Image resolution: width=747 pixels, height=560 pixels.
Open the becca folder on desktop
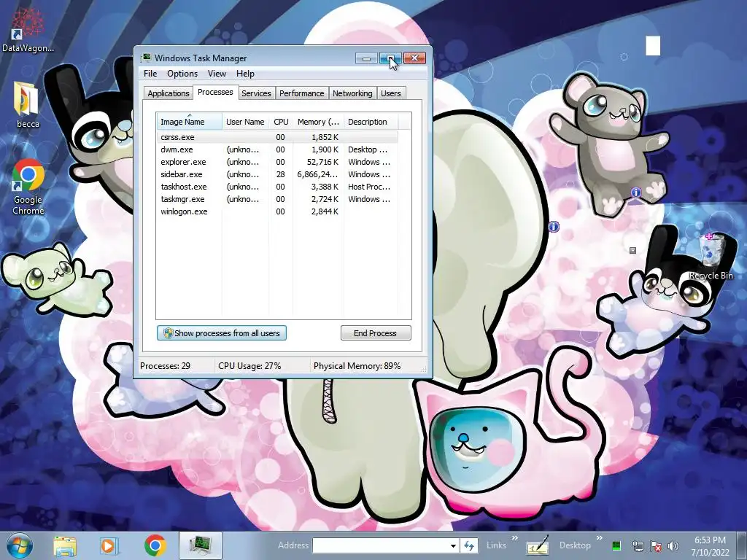click(28, 105)
